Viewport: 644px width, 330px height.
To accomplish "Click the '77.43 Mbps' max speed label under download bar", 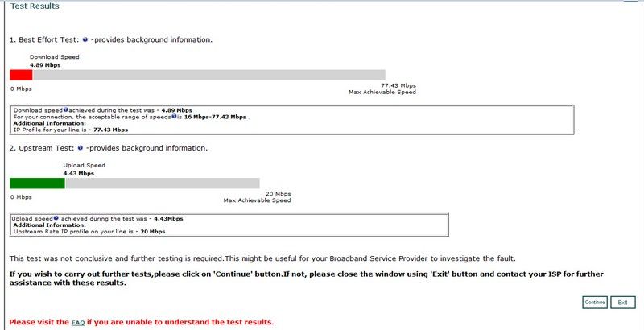I will click(x=398, y=85).
